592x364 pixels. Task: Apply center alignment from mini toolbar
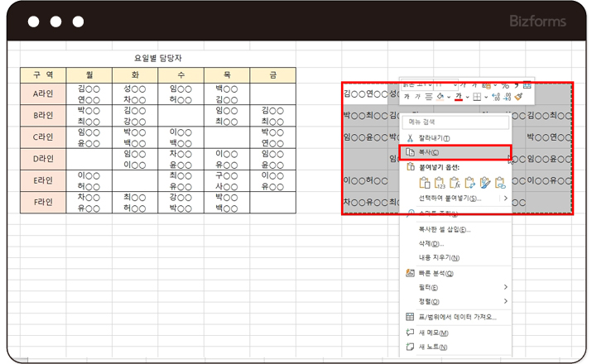[x=429, y=97]
